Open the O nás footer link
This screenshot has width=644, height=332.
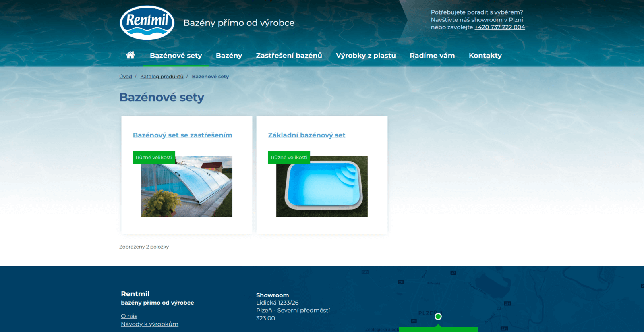click(129, 316)
